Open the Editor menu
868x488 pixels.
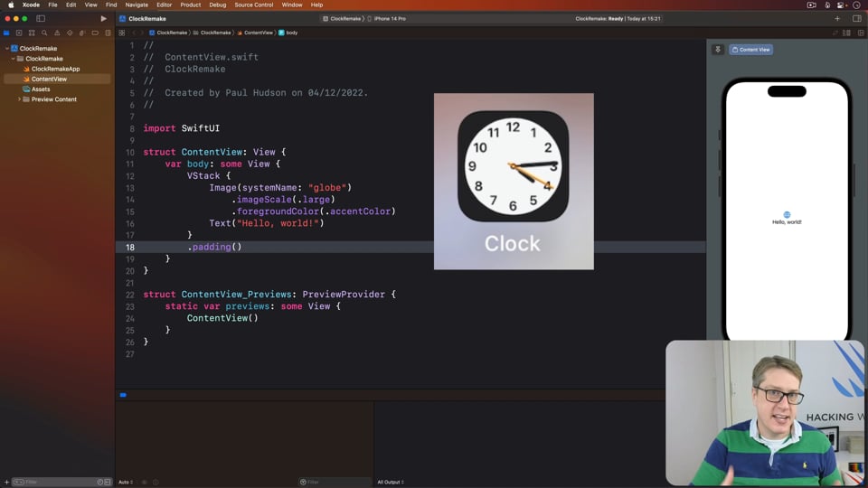(x=164, y=5)
